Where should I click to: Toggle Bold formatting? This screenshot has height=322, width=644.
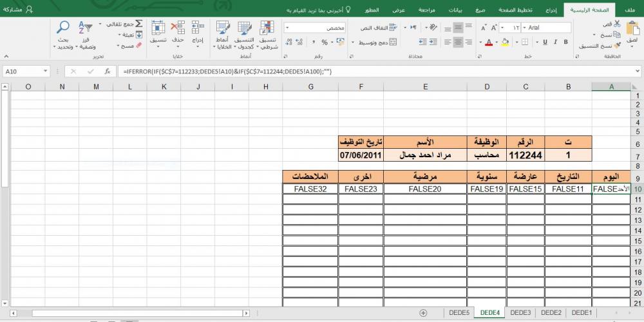tap(565, 42)
